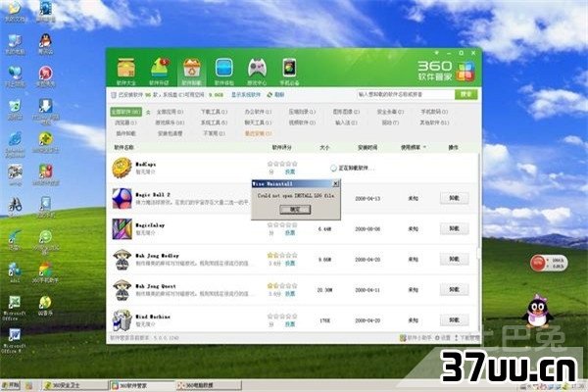588x392 pixels.
Task: Click the 刷新 refresh icon
Action: click(269, 95)
